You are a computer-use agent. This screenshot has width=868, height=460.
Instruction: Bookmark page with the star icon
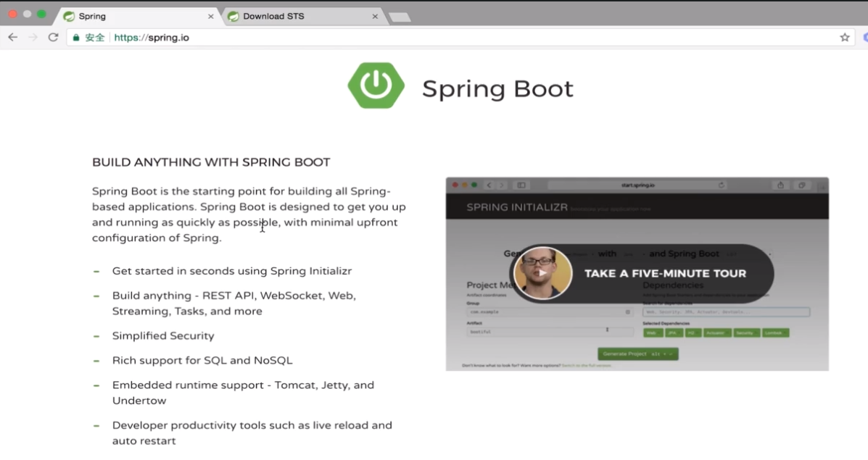[844, 37]
